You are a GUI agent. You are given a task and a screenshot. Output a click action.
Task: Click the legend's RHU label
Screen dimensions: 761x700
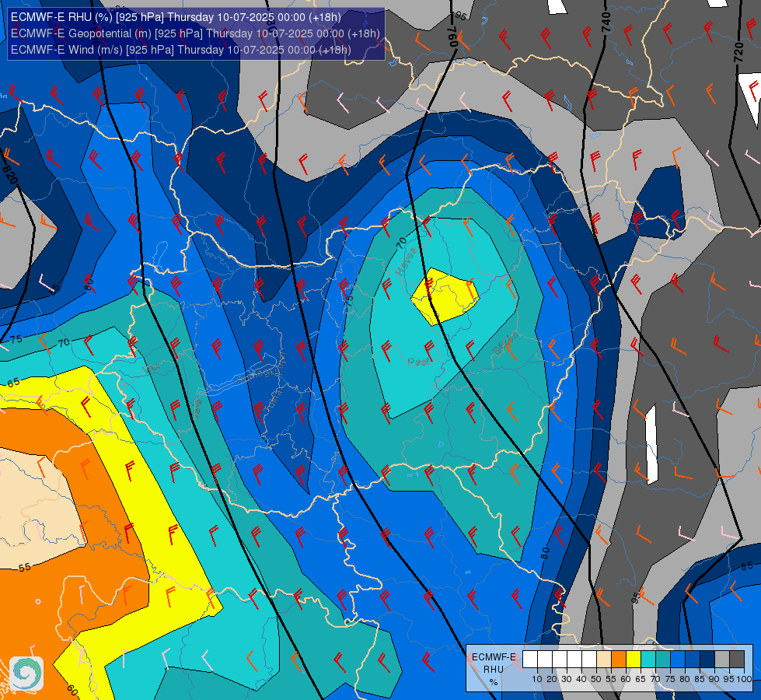(494, 670)
